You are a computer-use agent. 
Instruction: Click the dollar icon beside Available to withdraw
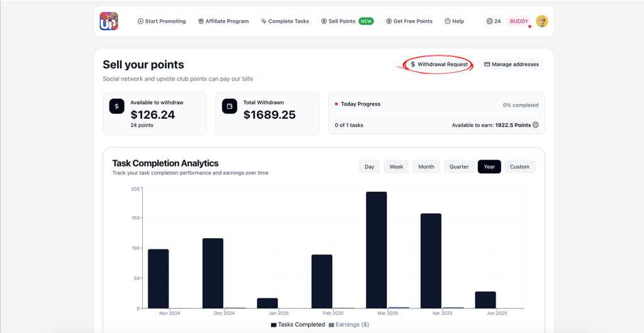click(116, 106)
